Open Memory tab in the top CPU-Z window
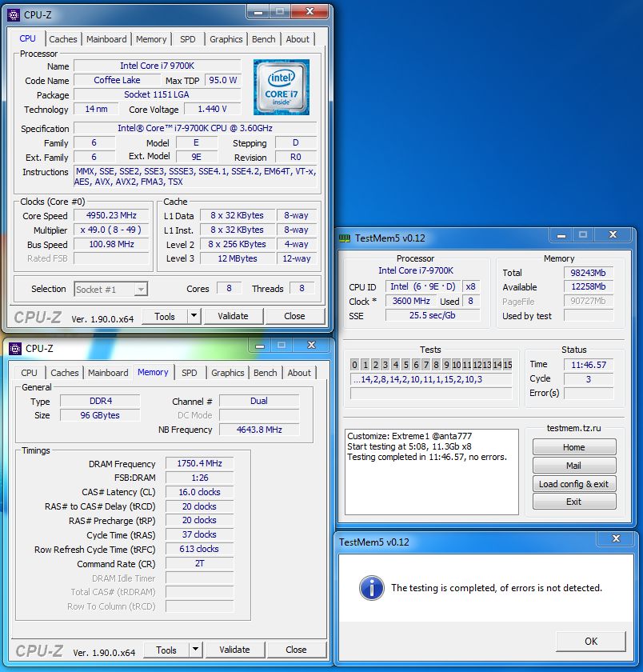Screen dimensions: 643x672 click(151, 39)
